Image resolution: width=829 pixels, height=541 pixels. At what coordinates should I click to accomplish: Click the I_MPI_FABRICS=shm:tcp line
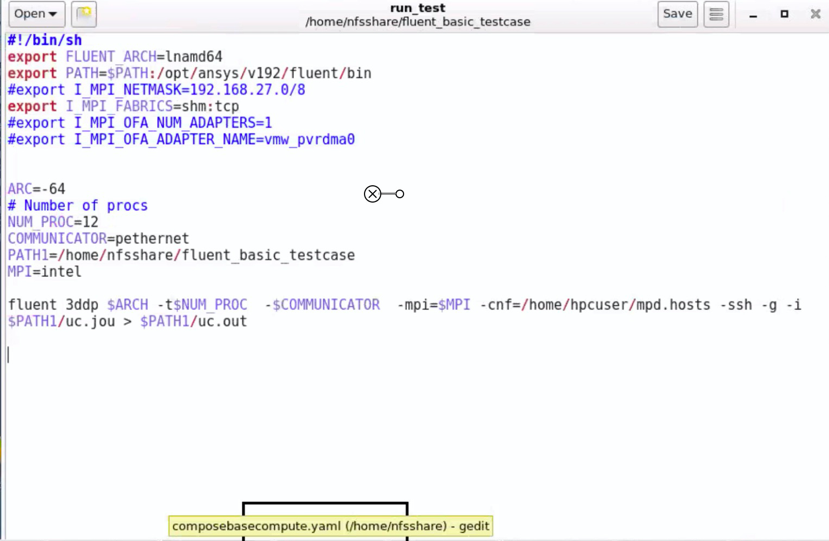(x=123, y=106)
